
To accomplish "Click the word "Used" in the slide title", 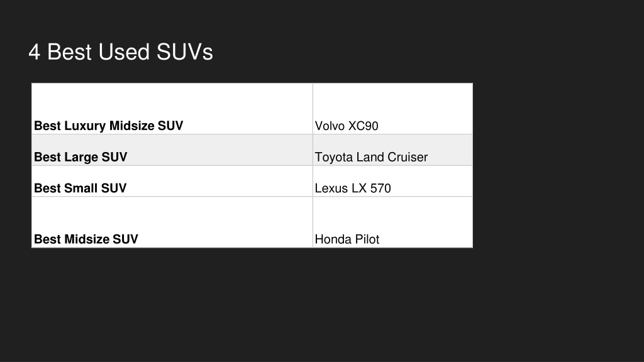I will point(124,52).
